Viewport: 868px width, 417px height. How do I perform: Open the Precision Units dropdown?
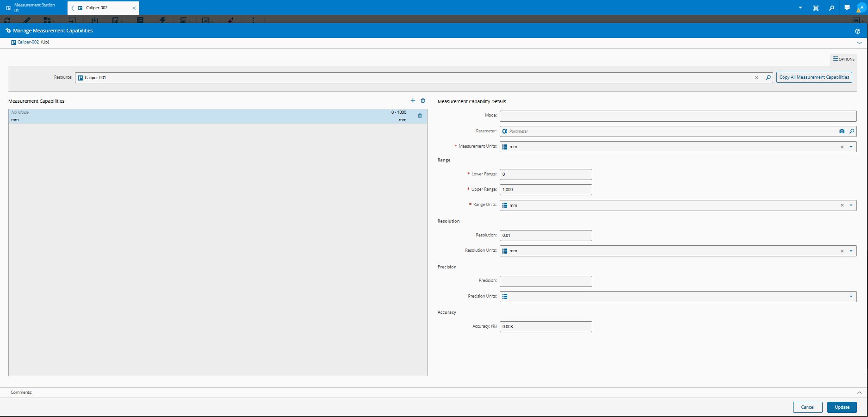click(x=851, y=297)
